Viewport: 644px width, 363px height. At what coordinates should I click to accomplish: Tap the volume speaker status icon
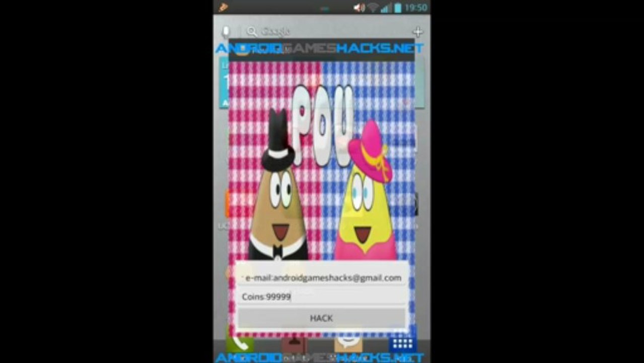point(360,8)
